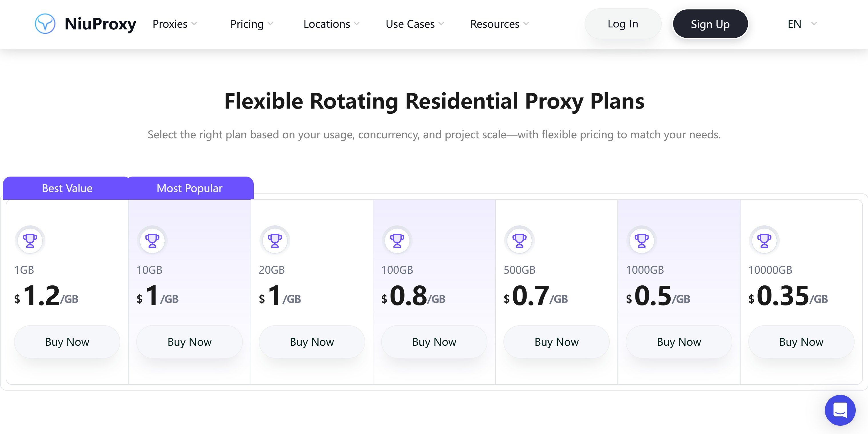The image size is (868, 434).
Task: Click the trophy icon on the 1000GB plan
Action: coord(641,241)
